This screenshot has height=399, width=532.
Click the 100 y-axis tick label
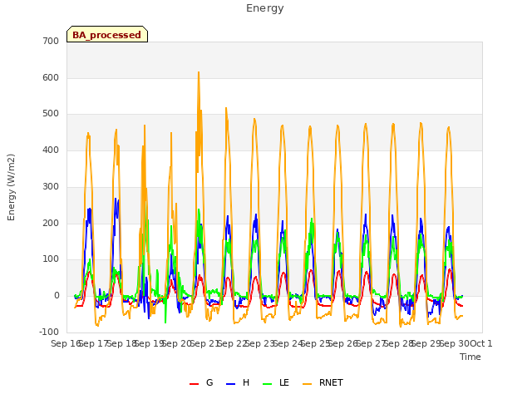51,259
